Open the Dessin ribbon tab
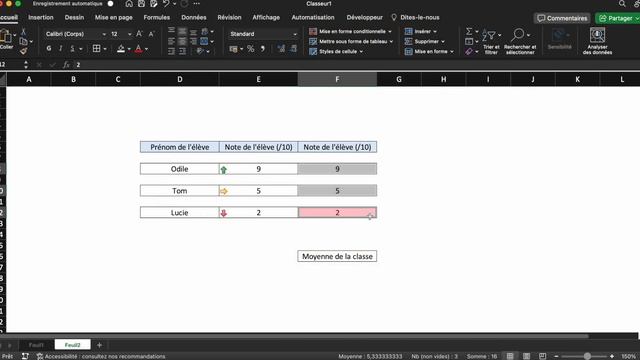 [74, 18]
